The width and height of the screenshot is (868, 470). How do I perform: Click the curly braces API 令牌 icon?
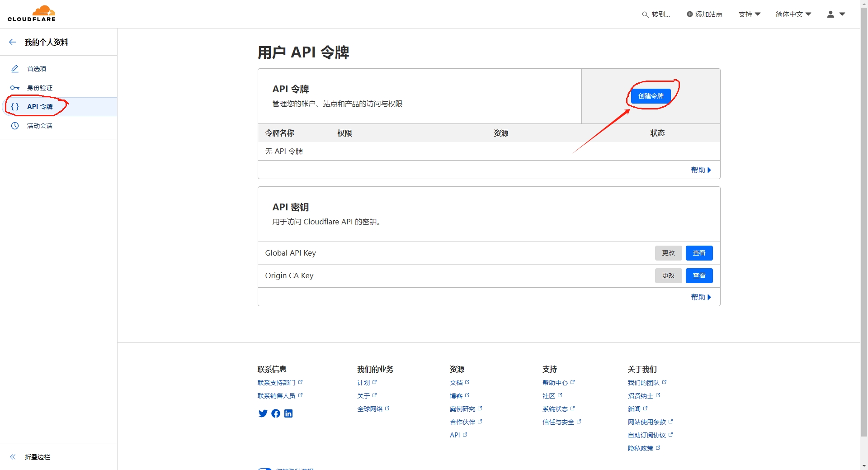pos(15,107)
